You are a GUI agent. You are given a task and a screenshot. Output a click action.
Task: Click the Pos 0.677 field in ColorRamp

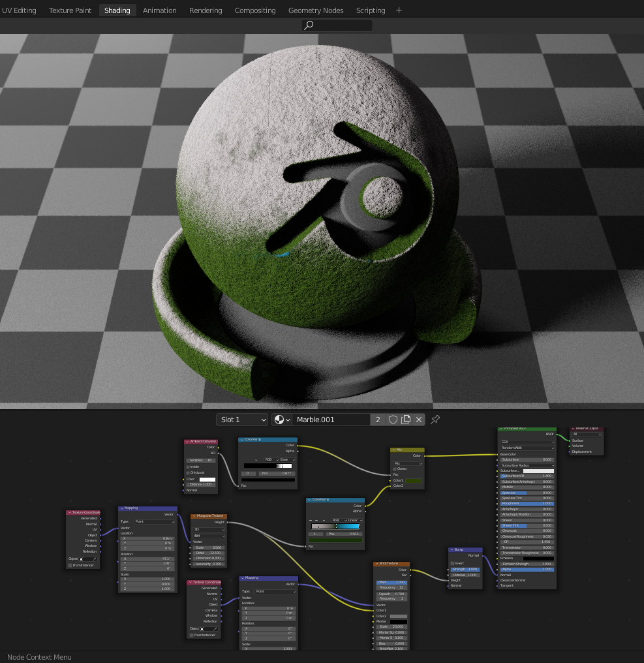(277, 473)
